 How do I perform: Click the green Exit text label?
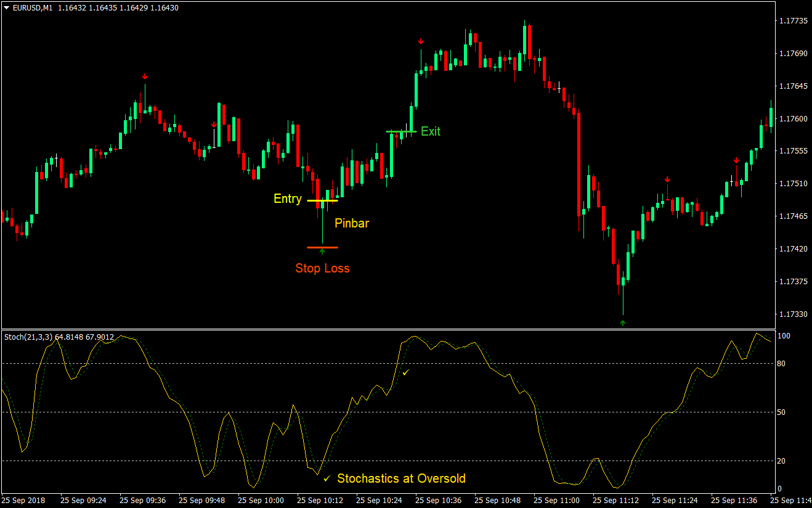click(x=431, y=131)
